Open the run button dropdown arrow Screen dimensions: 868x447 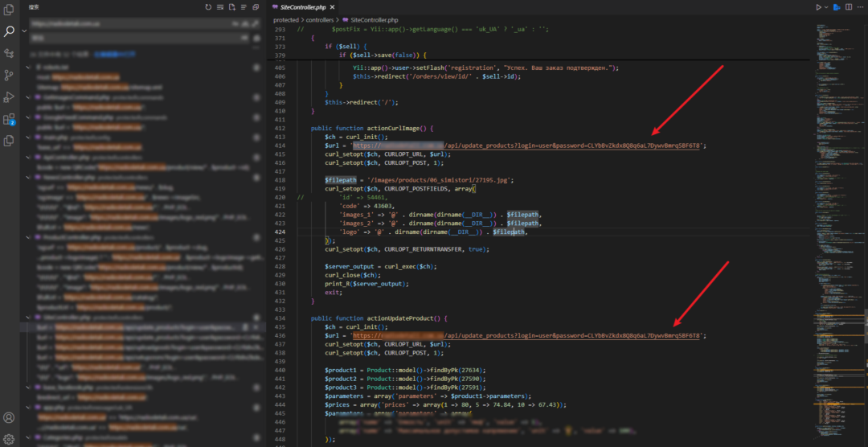826,7
